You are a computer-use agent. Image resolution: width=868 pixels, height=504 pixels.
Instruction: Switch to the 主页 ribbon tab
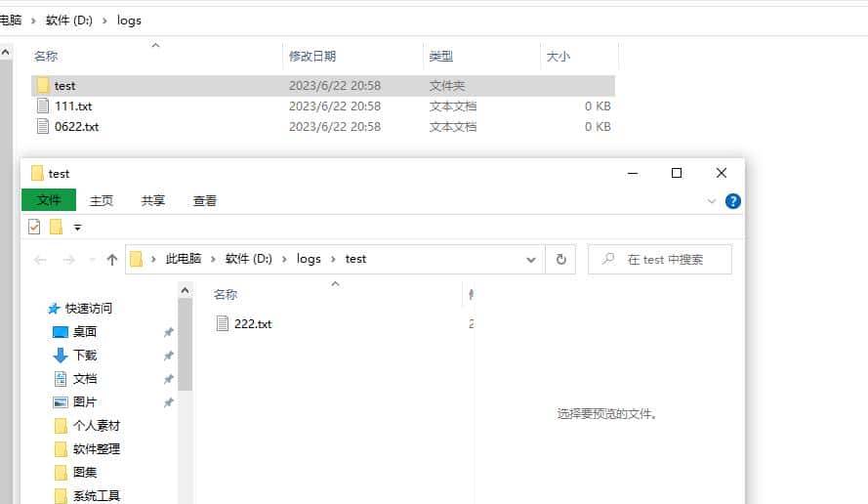coord(102,200)
